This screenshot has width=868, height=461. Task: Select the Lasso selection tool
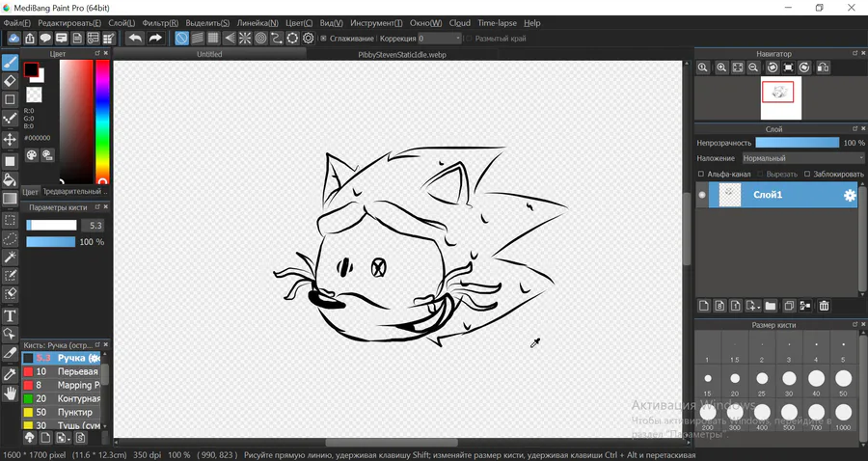point(10,238)
